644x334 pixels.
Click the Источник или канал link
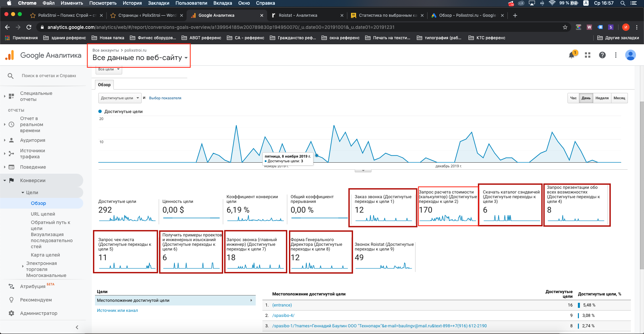coord(117,311)
